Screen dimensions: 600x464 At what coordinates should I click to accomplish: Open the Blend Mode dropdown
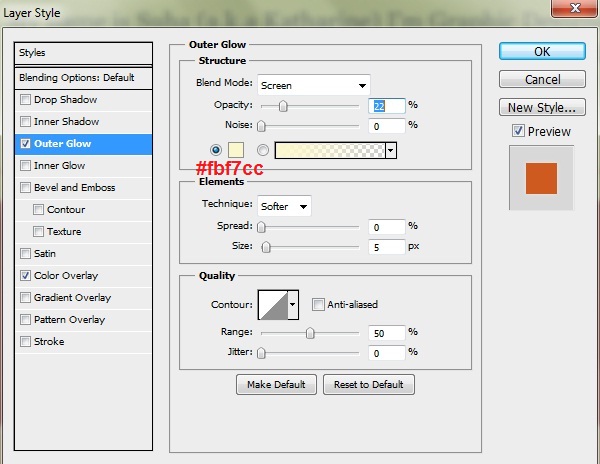click(x=313, y=85)
